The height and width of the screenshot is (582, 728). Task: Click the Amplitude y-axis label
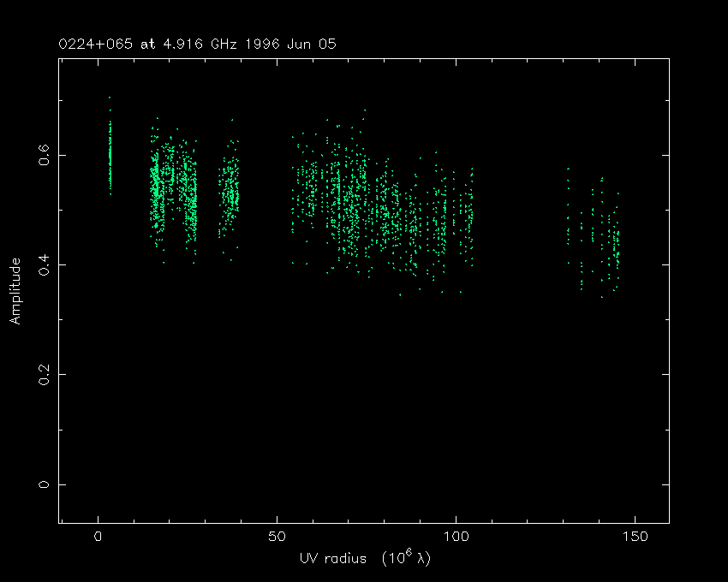(15, 291)
